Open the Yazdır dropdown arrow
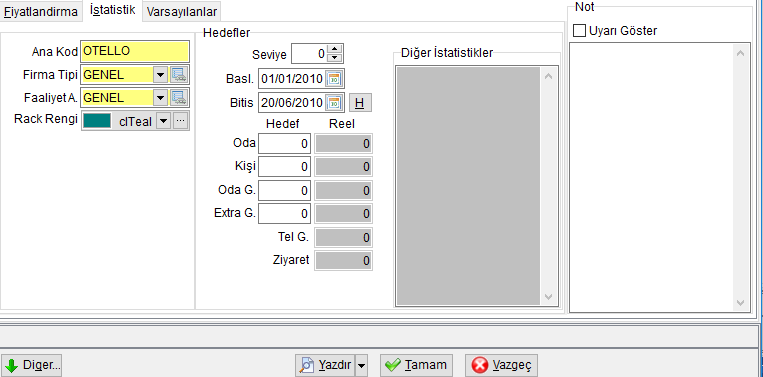763x377 pixels. (x=361, y=365)
